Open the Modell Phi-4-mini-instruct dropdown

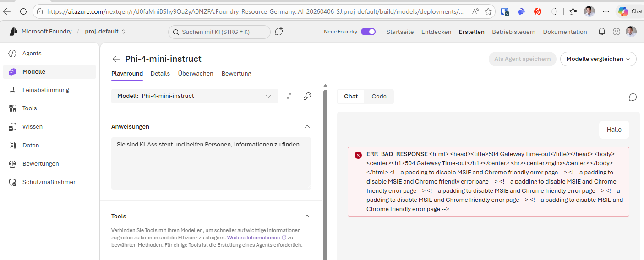coord(195,96)
